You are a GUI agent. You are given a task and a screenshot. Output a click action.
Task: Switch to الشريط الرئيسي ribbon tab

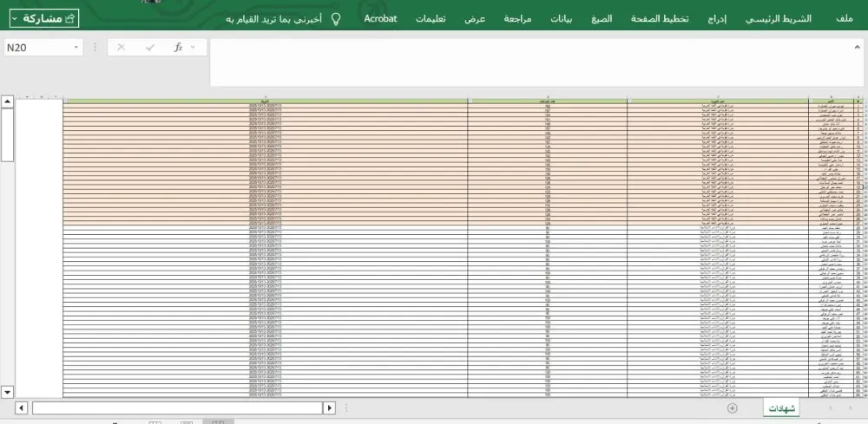point(779,19)
